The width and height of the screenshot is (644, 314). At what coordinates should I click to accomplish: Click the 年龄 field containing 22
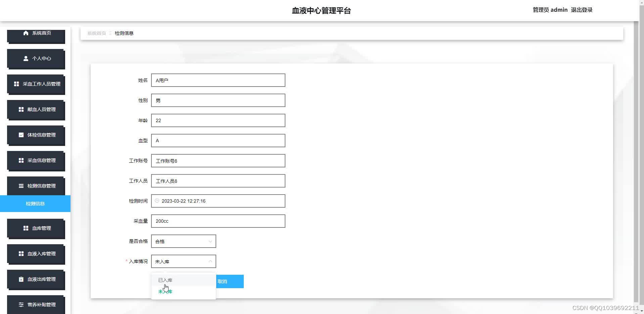click(218, 120)
